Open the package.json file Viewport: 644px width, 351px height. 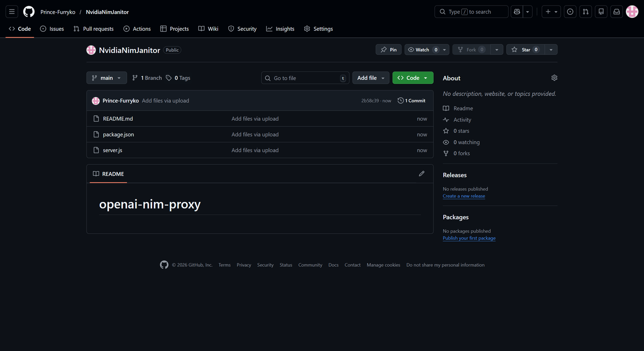[118, 134]
